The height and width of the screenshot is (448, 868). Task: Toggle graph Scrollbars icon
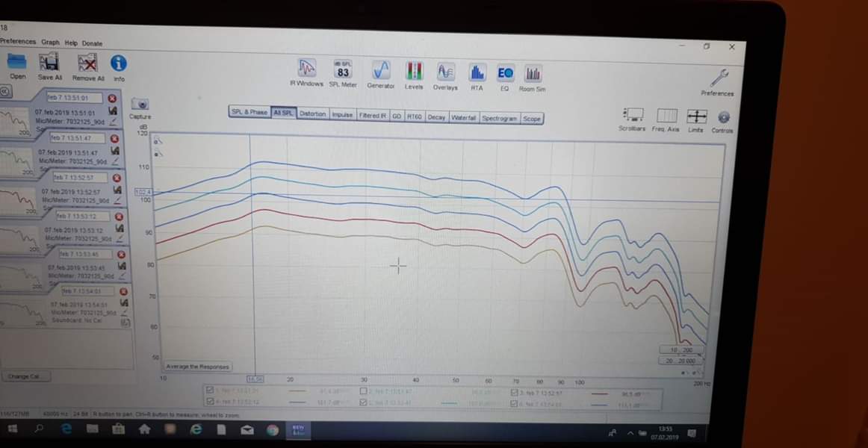coord(633,115)
